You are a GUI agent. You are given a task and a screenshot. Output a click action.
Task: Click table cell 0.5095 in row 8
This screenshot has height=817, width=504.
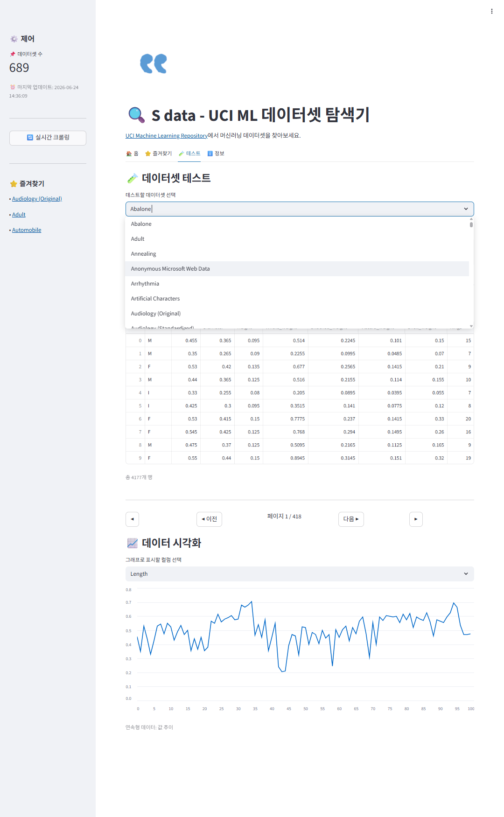pyautogui.click(x=286, y=445)
